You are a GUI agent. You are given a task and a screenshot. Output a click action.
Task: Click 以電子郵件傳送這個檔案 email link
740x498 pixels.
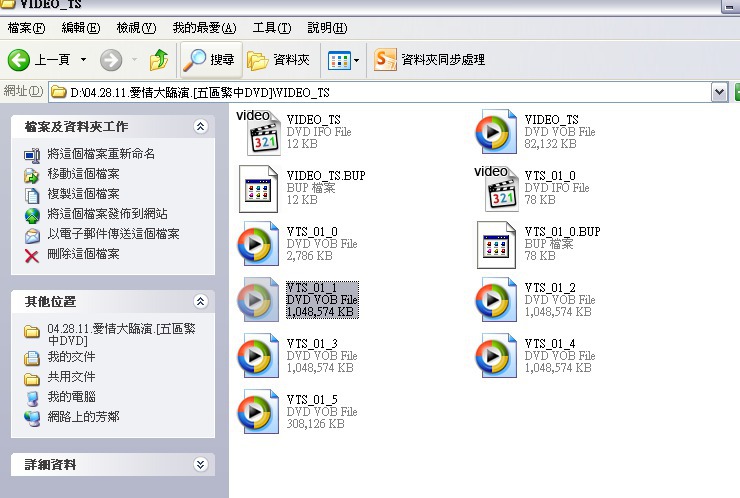click(113, 234)
